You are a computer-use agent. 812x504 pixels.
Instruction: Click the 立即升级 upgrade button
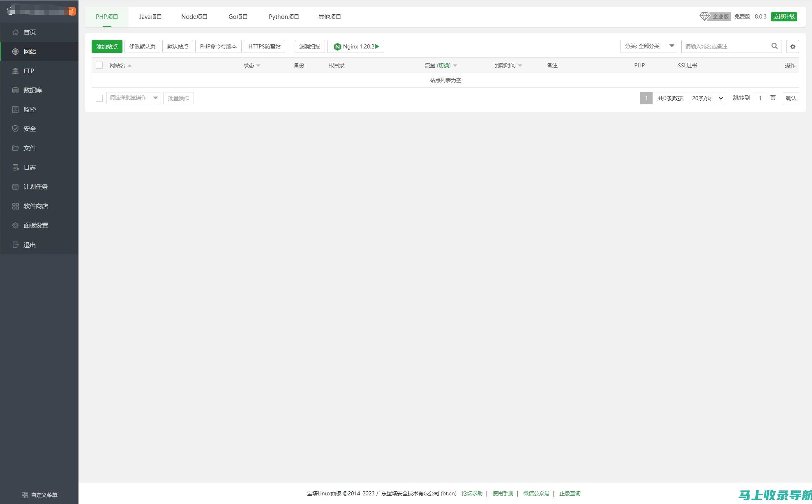(x=784, y=16)
